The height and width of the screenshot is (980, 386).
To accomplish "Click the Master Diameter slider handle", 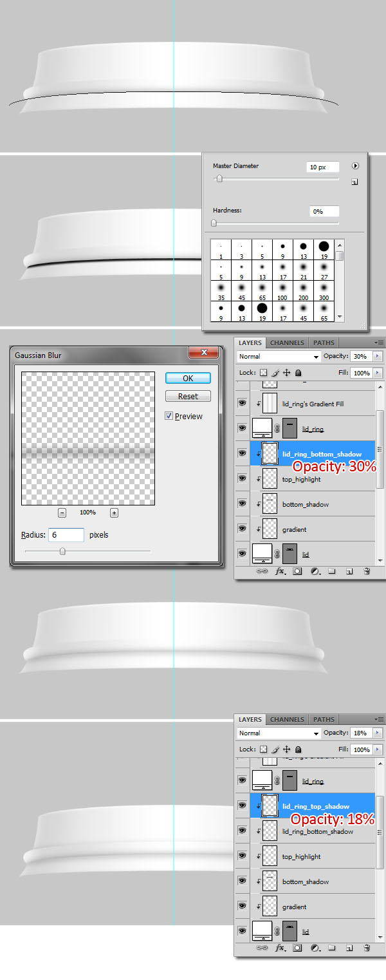I will click(219, 179).
